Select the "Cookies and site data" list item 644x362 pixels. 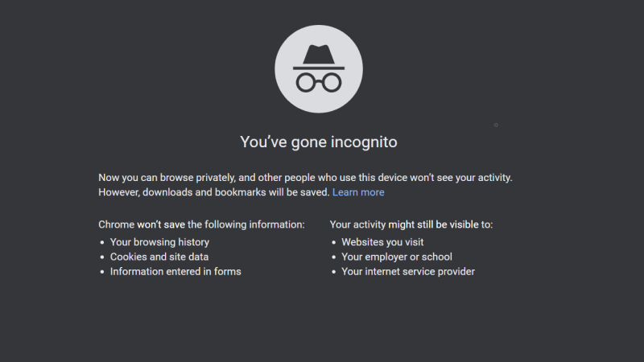[159, 257]
